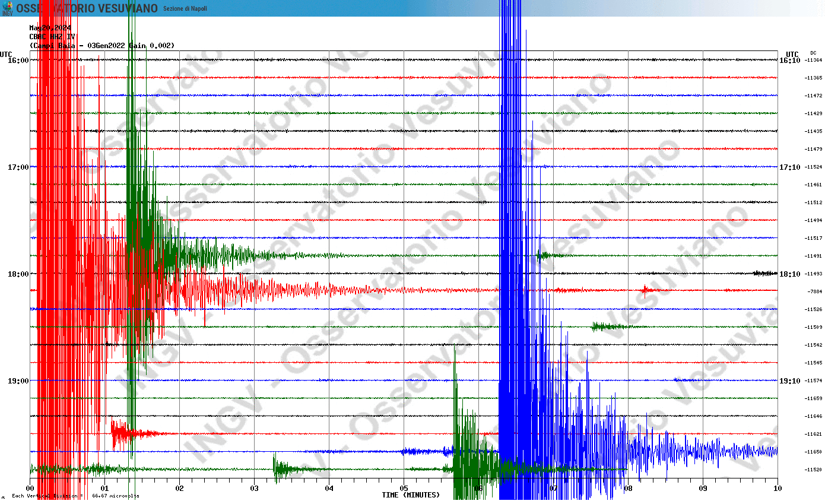825x504 pixels.
Task: Click the DC value -11650
Action: [x=813, y=452]
